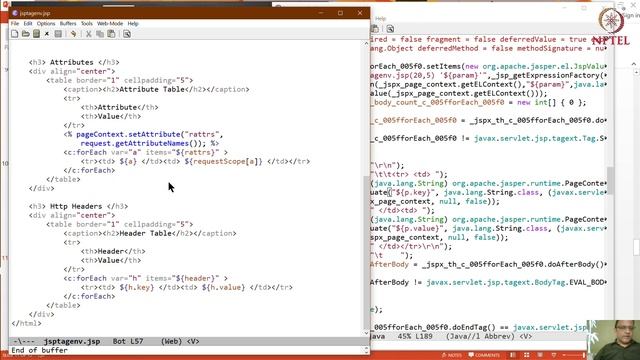Minimize the jsptagenv.jsp Emacs window
The image size is (640, 360).
click(321, 13)
